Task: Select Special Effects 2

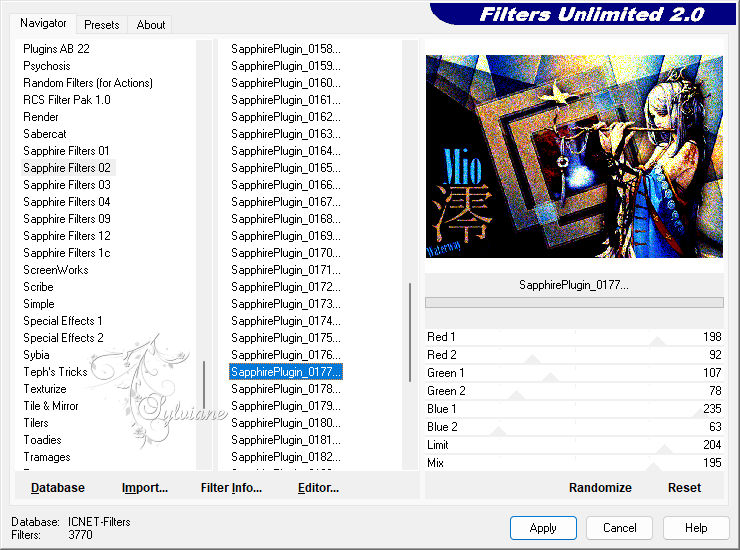Action: click(63, 338)
